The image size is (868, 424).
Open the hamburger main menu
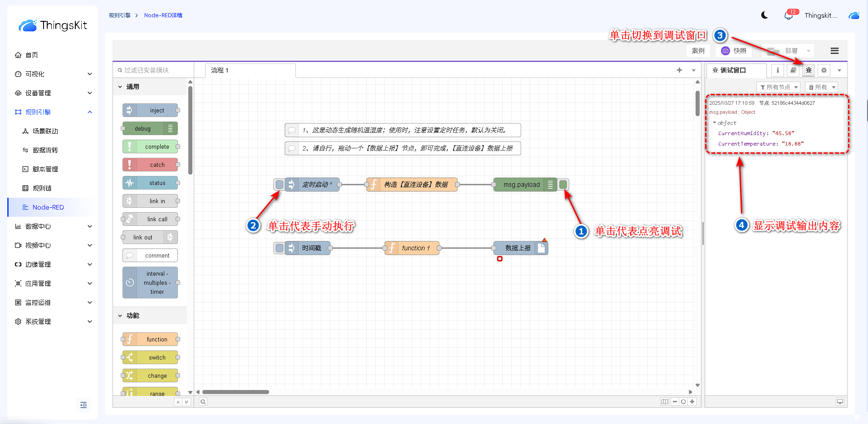[x=834, y=51]
